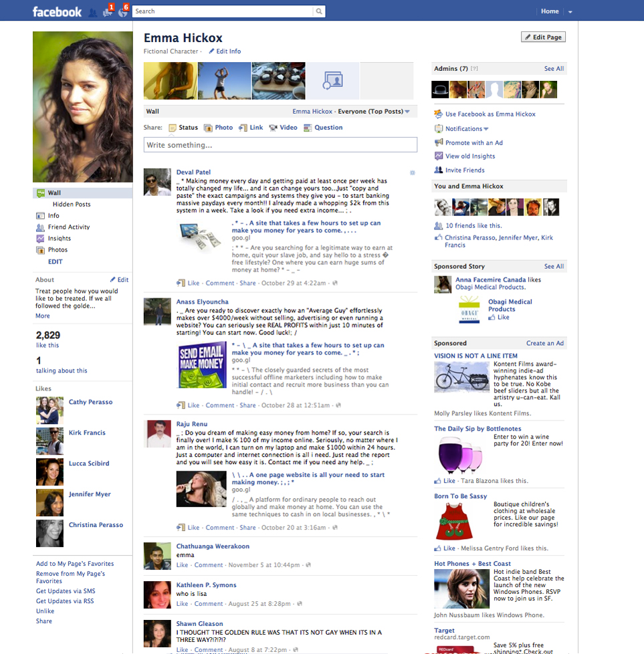
Task: Click Cathy Perasso's profile thumbnail in Likes
Action: (49, 411)
